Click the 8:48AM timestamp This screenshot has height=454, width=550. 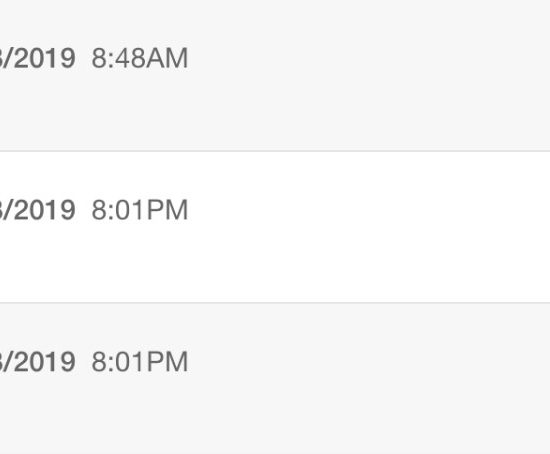point(140,58)
